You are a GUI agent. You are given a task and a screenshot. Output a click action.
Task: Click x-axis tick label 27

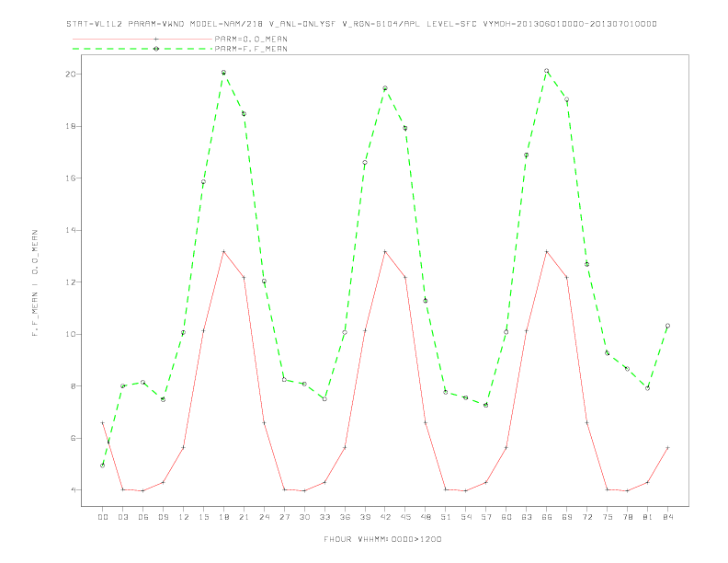tap(284, 517)
